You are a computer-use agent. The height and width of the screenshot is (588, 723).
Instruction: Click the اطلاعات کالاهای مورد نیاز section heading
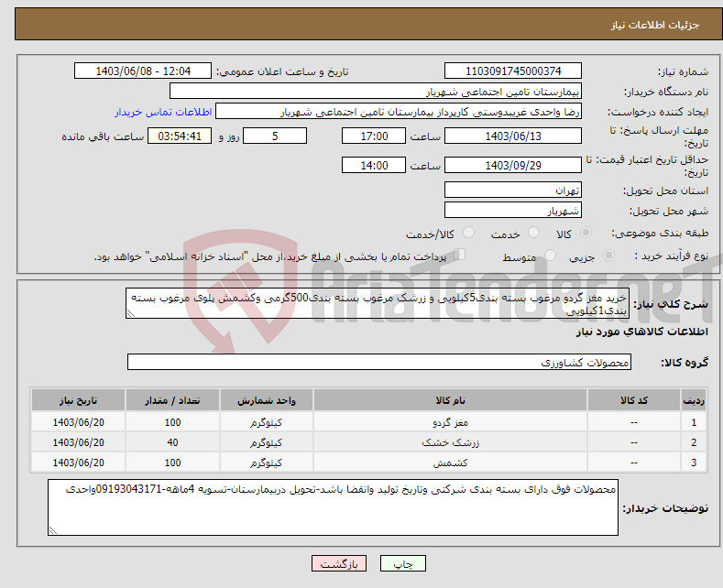coord(641,332)
